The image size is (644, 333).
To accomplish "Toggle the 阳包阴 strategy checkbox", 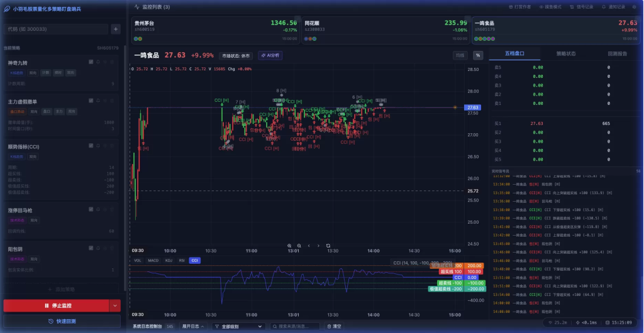I will pos(91,248).
